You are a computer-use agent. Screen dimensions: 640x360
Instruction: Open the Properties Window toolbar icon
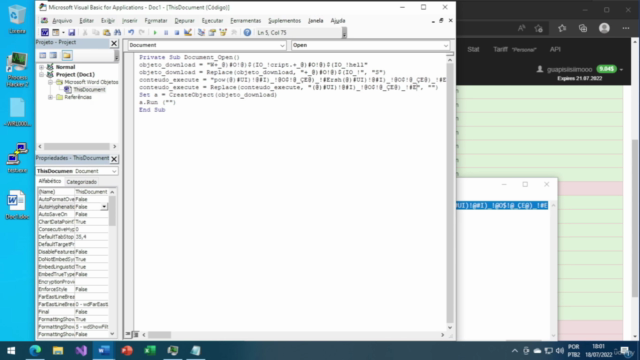212,33
